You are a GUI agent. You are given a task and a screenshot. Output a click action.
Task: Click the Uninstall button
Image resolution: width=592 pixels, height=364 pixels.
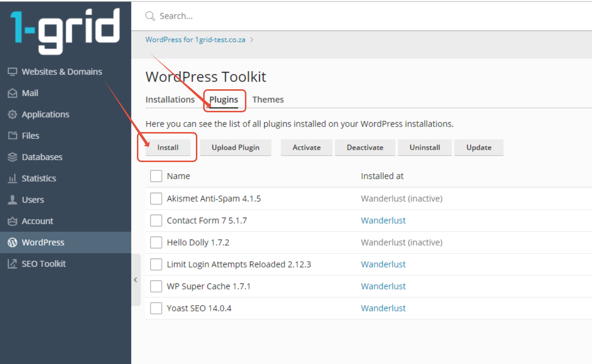click(x=425, y=147)
